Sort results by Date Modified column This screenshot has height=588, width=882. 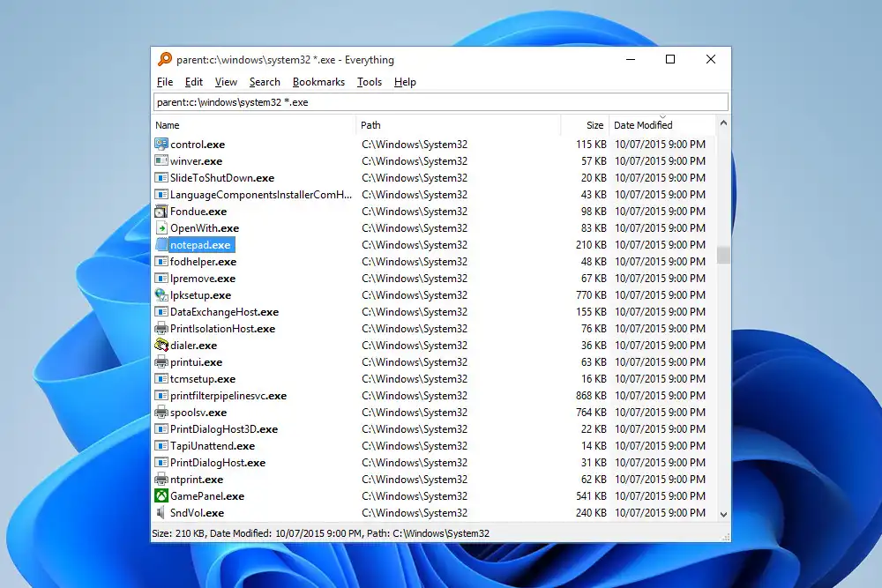(x=643, y=125)
